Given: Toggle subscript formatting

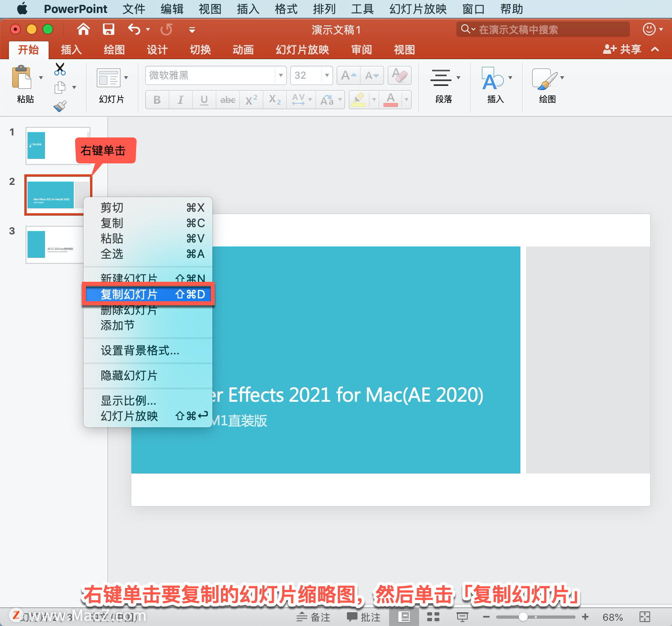Looking at the screenshot, I should (x=275, y=100).
